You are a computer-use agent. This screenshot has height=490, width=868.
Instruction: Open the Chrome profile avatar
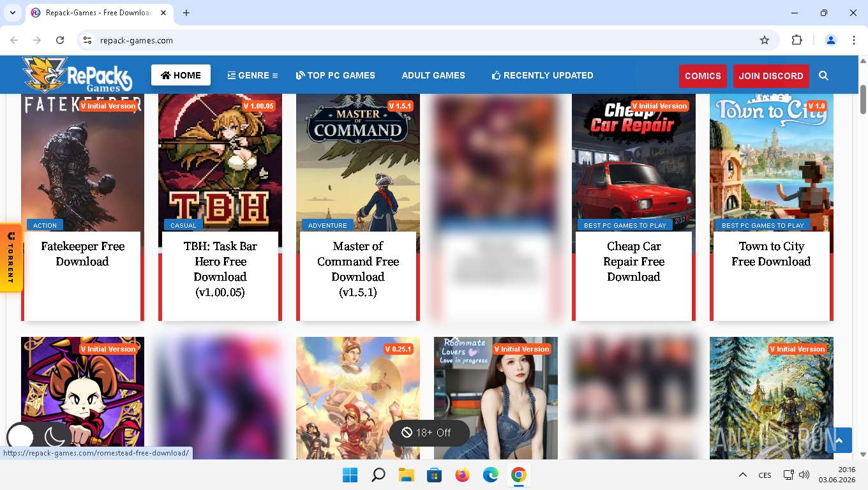click(831, 40)
